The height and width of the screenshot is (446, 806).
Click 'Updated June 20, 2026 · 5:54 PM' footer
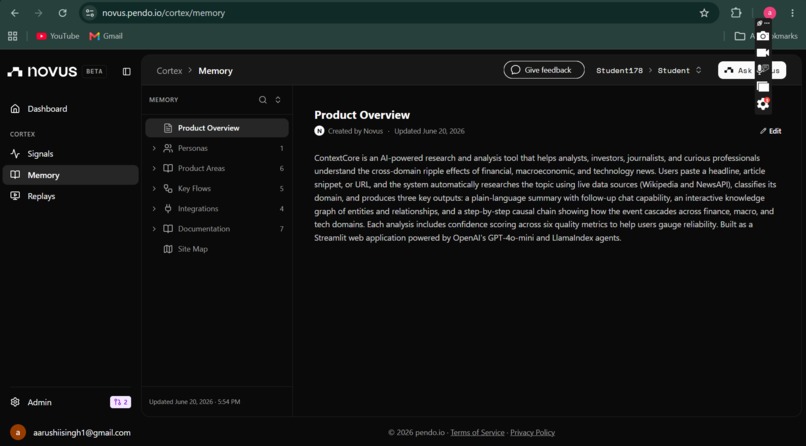pyautogui.click(x=194, y=402)
